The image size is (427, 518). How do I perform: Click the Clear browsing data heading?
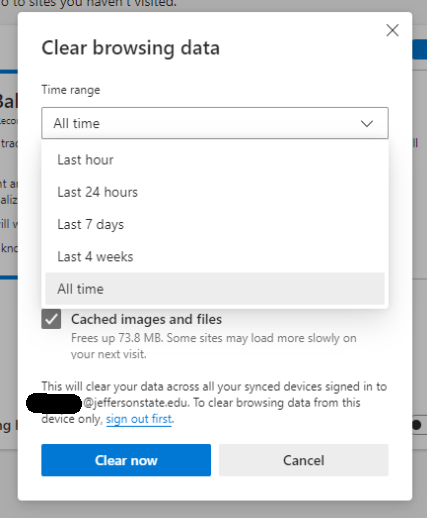coord(130,48)
